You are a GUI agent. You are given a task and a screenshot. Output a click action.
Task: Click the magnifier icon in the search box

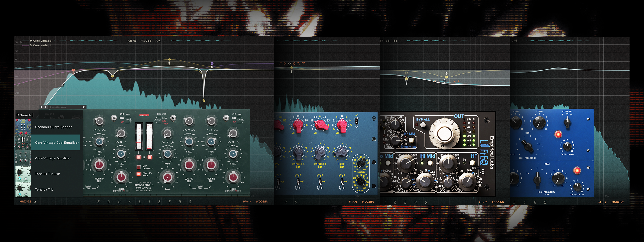(x=18, y=115)
